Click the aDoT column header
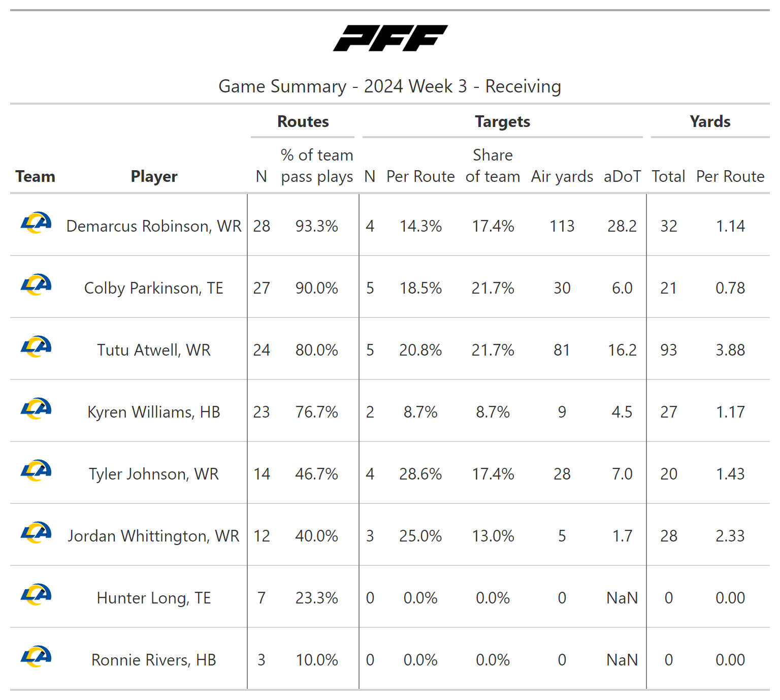 point(622,176)
